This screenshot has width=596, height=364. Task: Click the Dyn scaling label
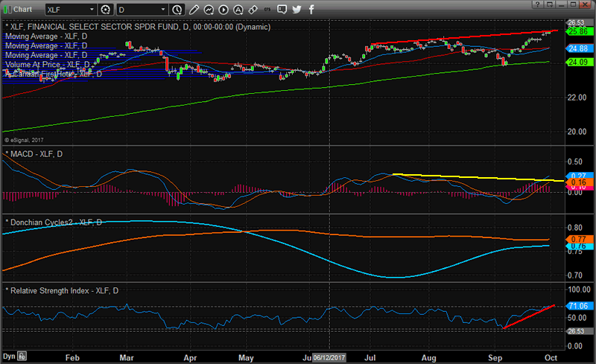pos(7,357)
